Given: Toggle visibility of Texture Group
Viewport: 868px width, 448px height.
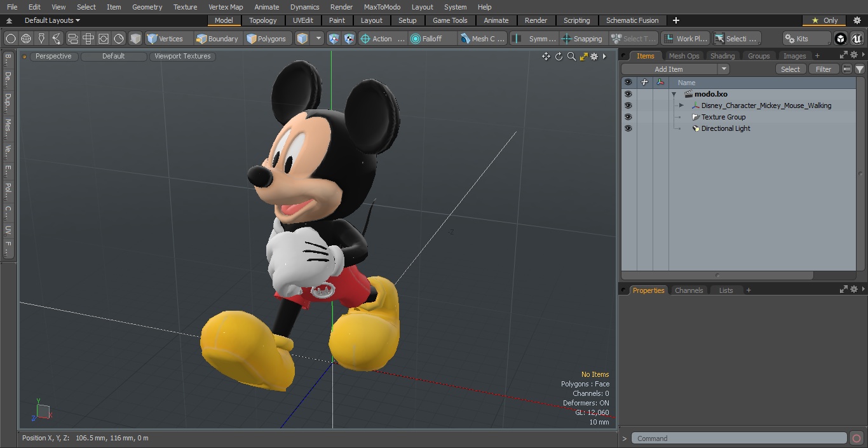Looking at the screenshot, I should click(628, 117).
